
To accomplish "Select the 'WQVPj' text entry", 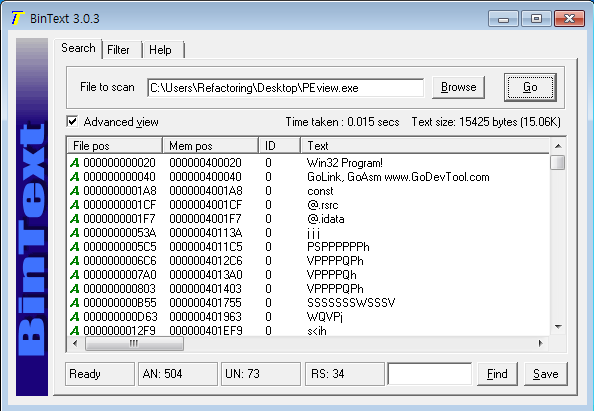I will click(x=325, y=317).
